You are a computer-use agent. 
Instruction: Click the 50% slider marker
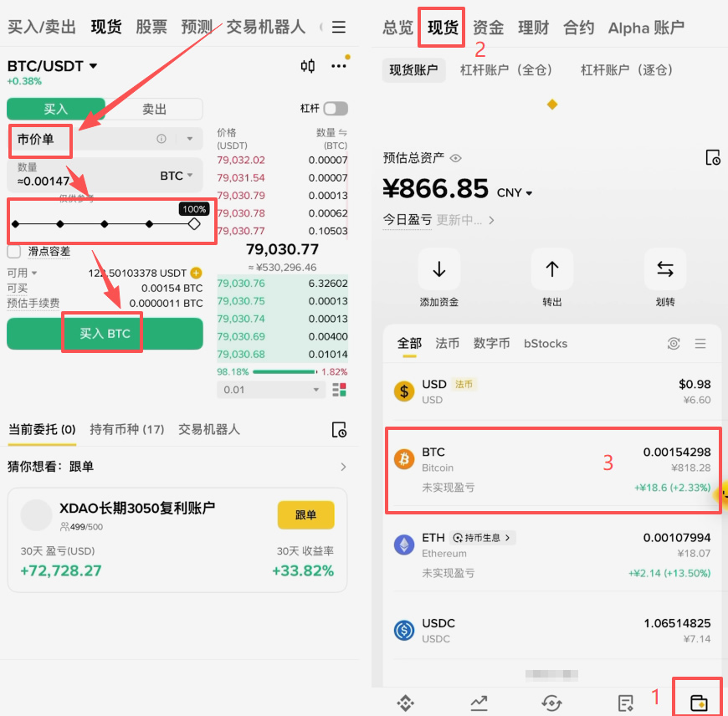tap(105, 224)
